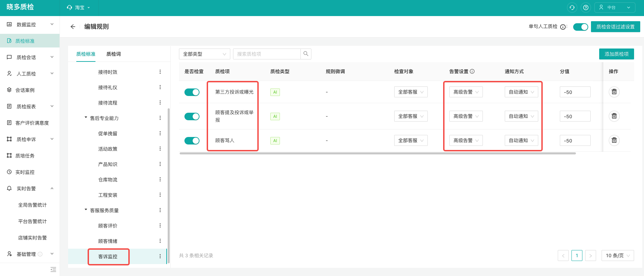Open 全局告警统计 submenu item
This screenshot has height=276, width=644.
[33, 205]
